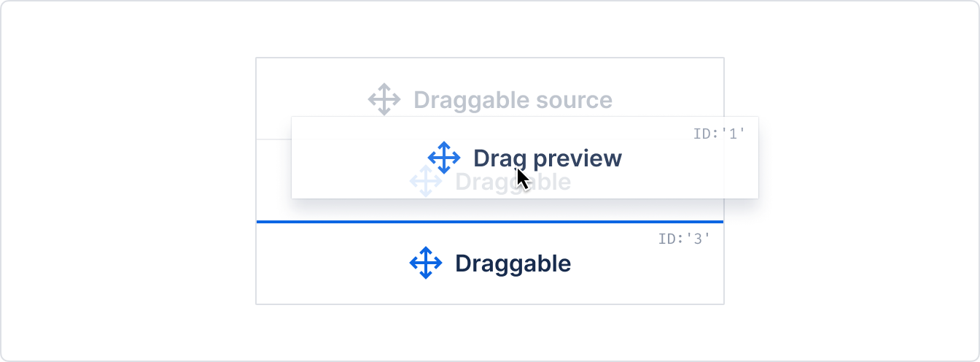Click the bold 'Draggable' text in the bottom row
Image resolution: width=980 pixels, height=362 pixels.
point(513,263)
